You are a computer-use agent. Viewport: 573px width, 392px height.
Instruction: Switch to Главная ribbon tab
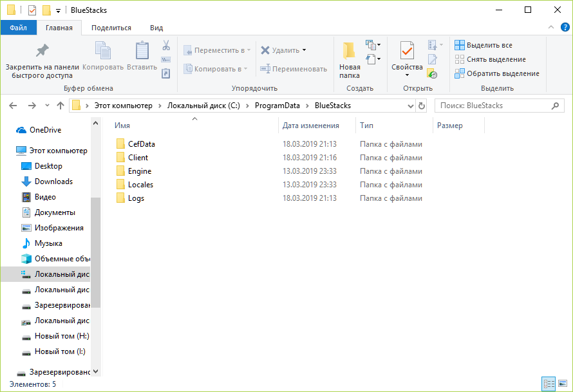(59, 28)
